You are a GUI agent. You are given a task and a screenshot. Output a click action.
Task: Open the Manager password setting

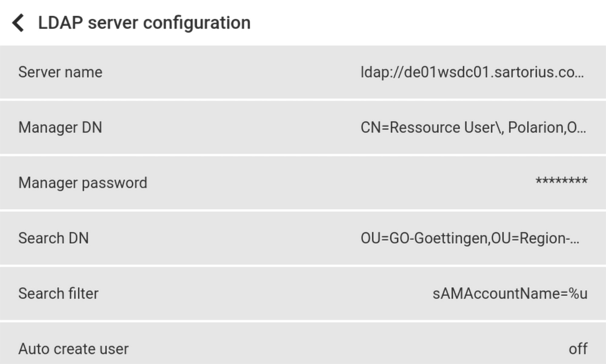[x=83, y=183]
